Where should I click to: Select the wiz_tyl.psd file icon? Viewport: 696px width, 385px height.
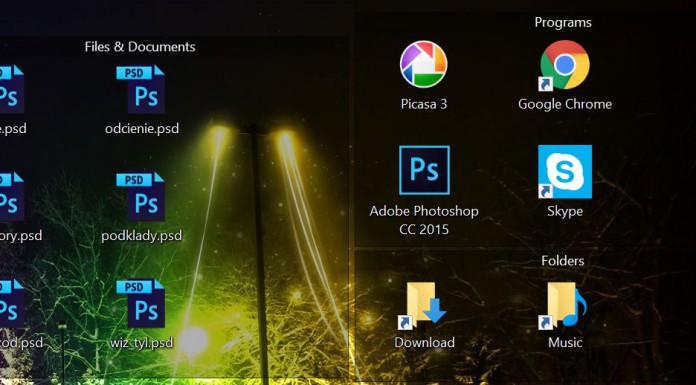coord(141,303)
